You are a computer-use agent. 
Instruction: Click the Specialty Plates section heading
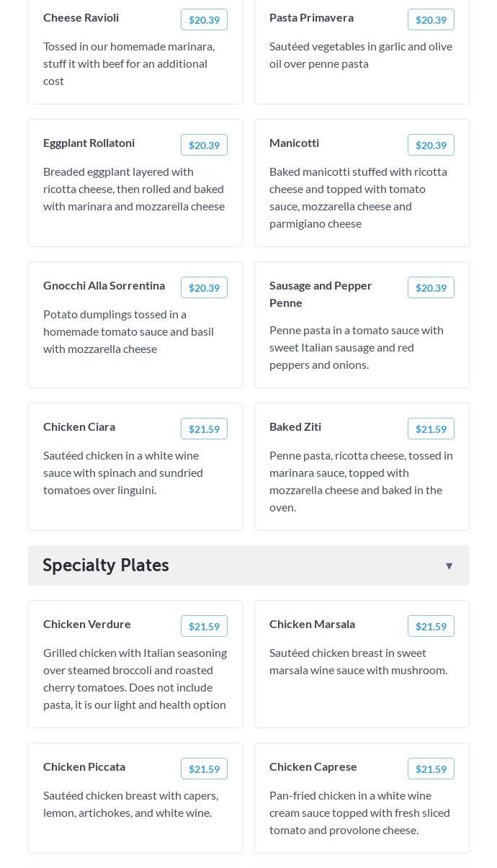(x=106, y=565)
